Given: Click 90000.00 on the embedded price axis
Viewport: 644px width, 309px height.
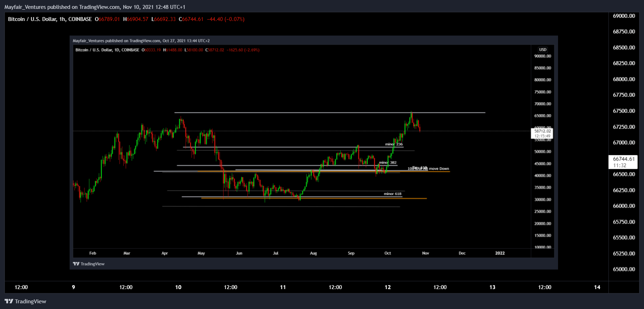Looking at the screenshot, I should click(x=542, y=56).
